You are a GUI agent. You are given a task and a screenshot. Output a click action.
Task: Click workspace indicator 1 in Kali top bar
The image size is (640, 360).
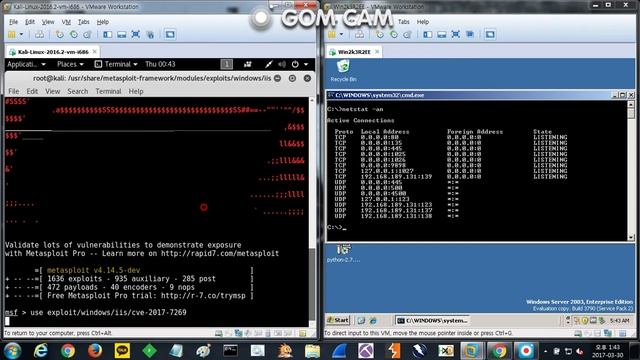click(x=227, y=64)
